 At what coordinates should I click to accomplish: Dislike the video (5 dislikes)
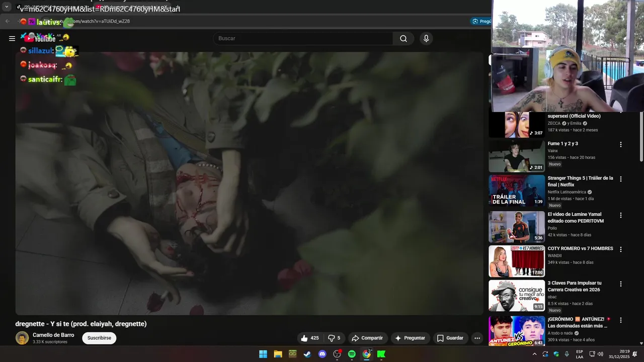[x=334, y=338]
